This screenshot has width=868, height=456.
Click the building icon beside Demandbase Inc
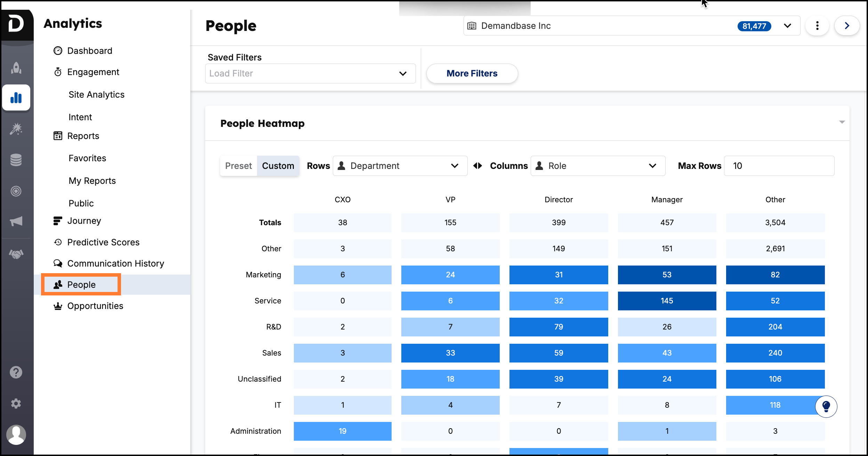472,26
